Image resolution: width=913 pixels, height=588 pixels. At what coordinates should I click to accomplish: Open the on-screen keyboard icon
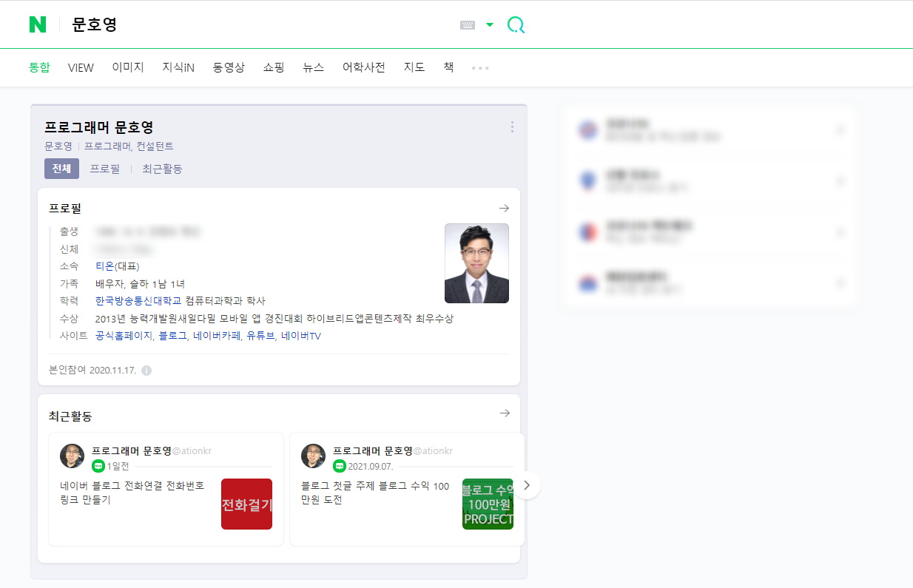468,24
